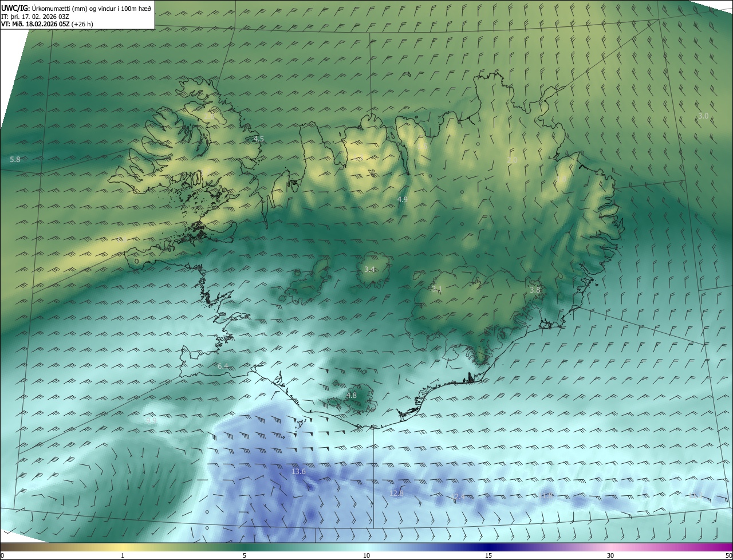Click the 3.4 precipitation value on the map
The height and width of the screenshot is (560, 733).
(x=369, y=269)
